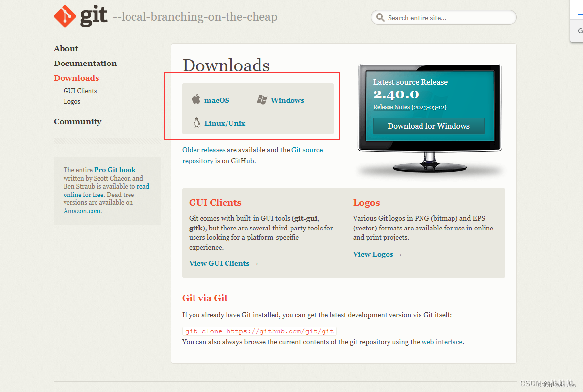This screenshot has width=583, height=392.
Task: Click the git wordmark in header
Action: click(94, 16)
